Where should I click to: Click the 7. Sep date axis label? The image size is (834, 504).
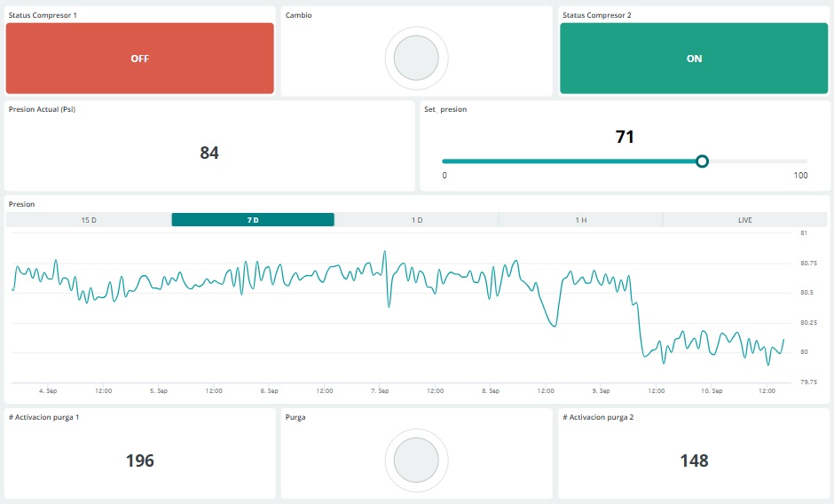[380, 390]
